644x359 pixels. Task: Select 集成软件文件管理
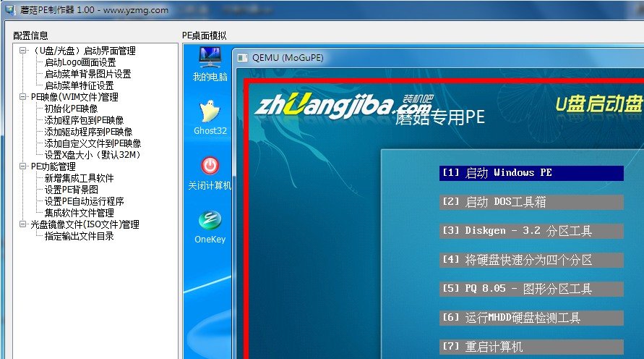click(x=79, y=213)
